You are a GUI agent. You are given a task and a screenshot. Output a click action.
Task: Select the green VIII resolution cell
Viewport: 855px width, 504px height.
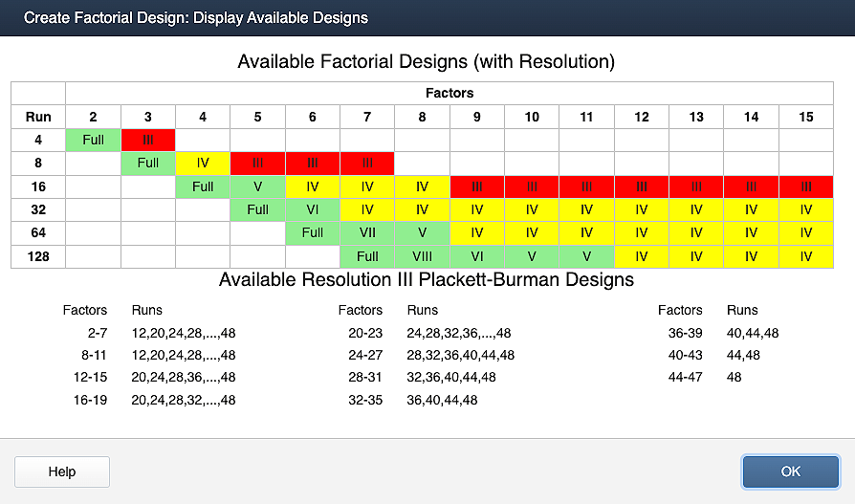pos(423,256)
